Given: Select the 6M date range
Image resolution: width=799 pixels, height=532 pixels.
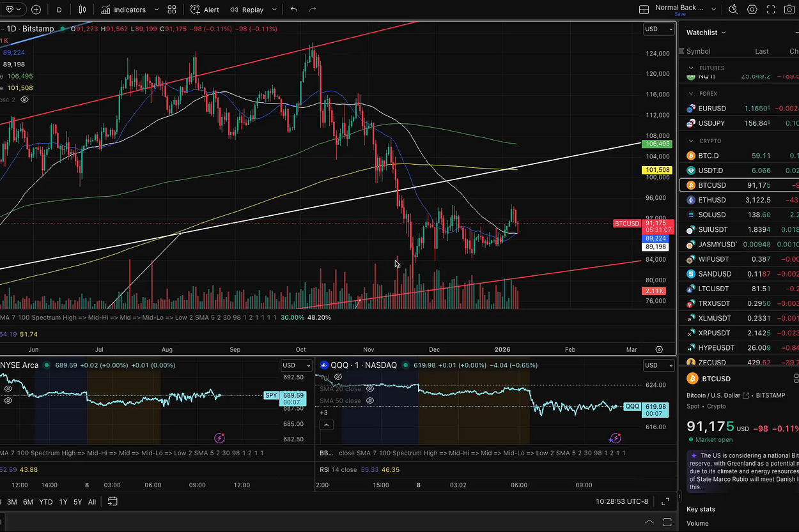Looking at the screenshot, I should (x=28, y=502).
